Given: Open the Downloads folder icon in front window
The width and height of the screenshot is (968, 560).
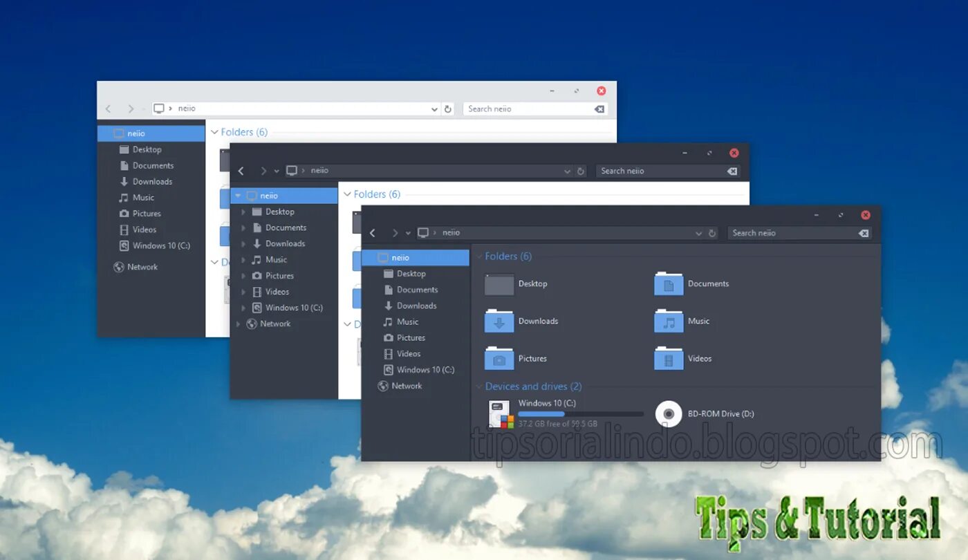Looking at the screenshot, I should point(499,321).
